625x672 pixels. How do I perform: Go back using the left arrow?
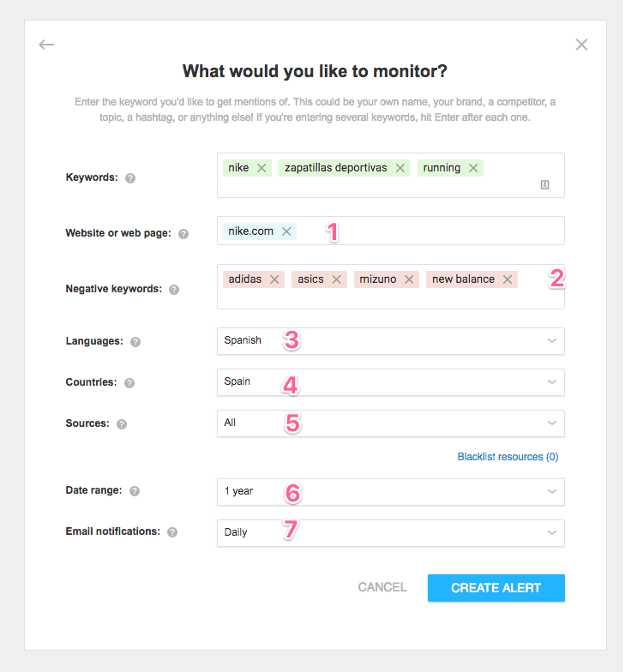(x=46, y=45)
